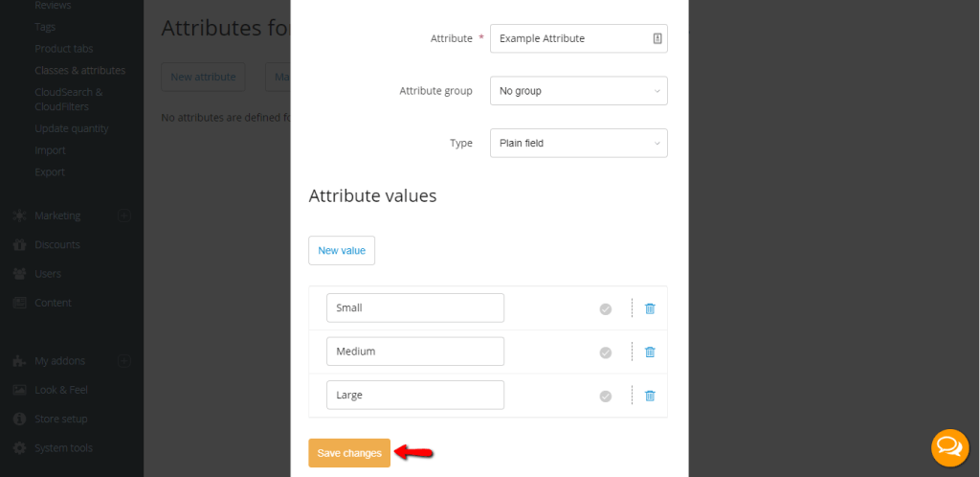Open the Discounts section
This screenshot has height=477, width=980.
[56, 244]
